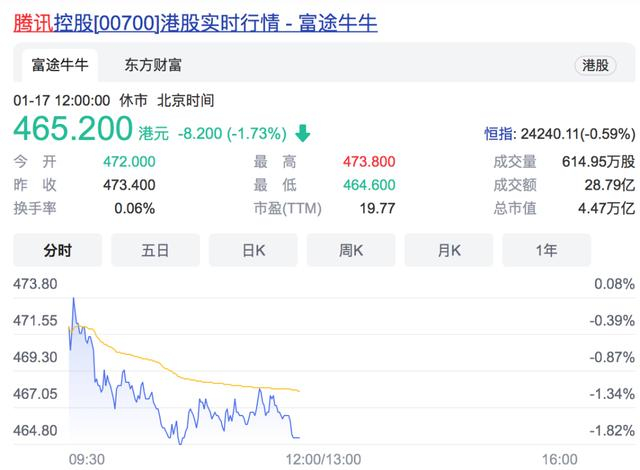The width and height of the screenshot is (640, 470).
Task: Click the 总市值 value 4.47万亿
Action: [x=607, y=208]
